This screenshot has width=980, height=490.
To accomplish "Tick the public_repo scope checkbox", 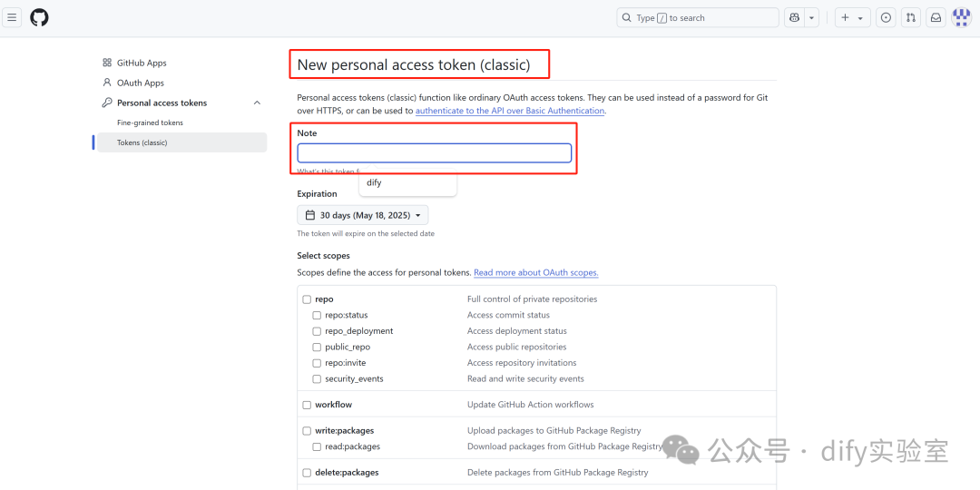I will click(x=317, y=348).
